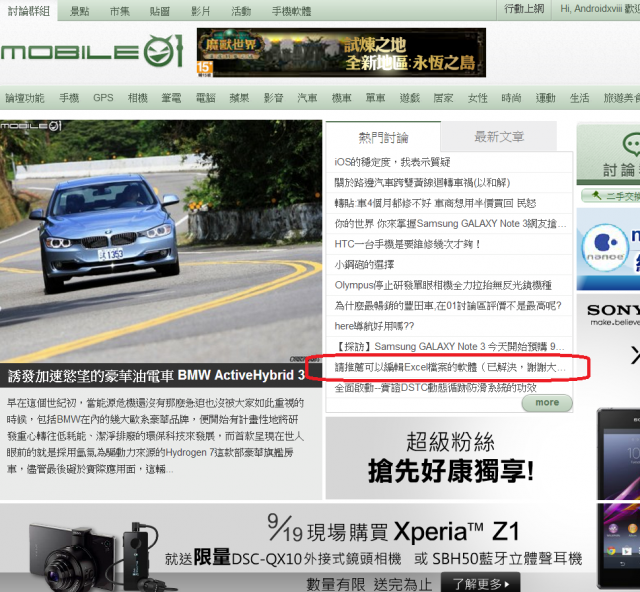Open thread 你的世界 你來掌握Samsung GALAXY Note 3
The image size is (640, 592).
coord(450,223)
